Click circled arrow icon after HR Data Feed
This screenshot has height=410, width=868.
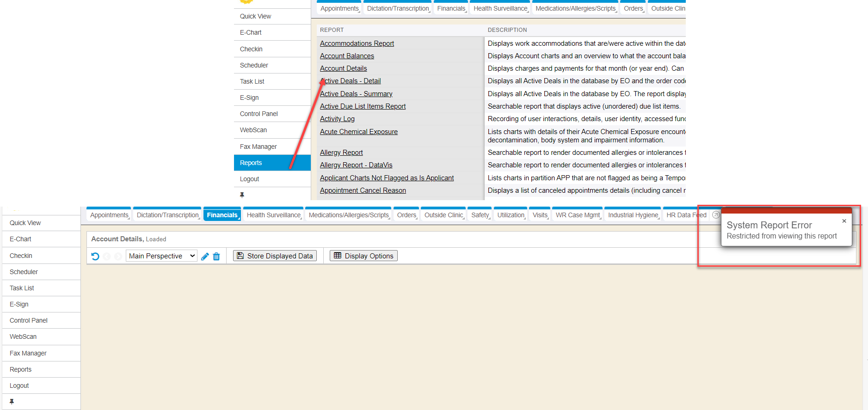[716, 215]
